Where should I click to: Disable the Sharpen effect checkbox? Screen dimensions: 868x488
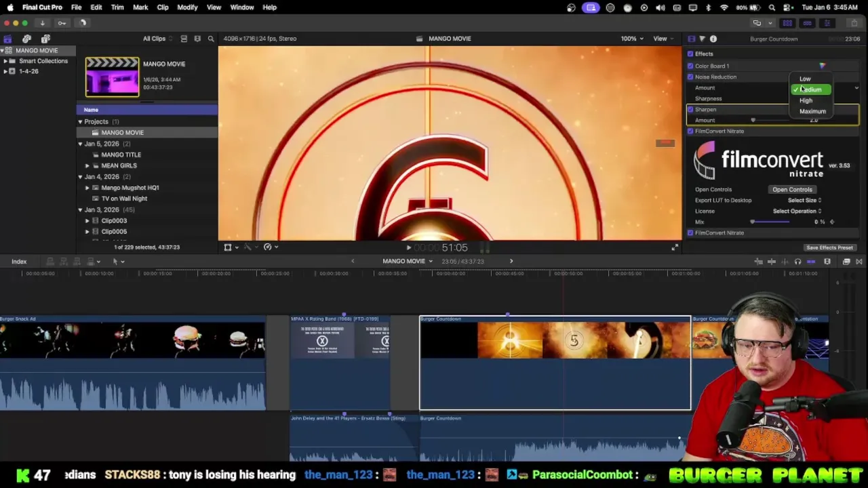pyautogui.click(x=690, y=109)
